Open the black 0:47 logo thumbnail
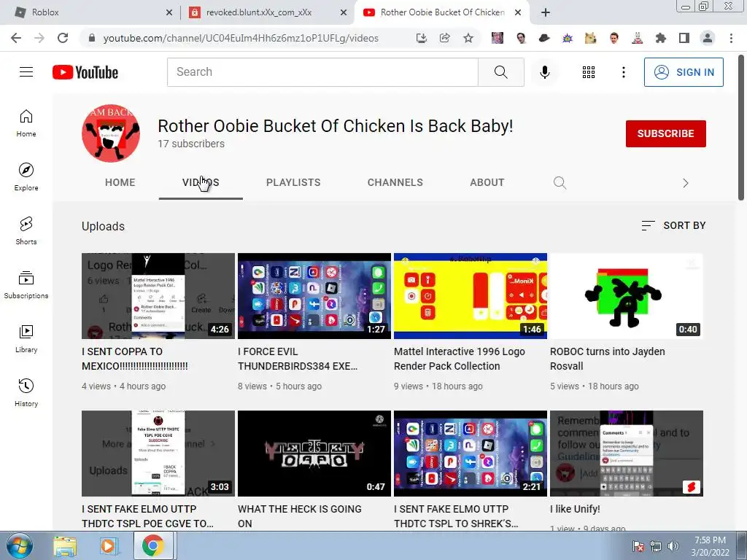This screenshot has width=747, height=560. 314,454
